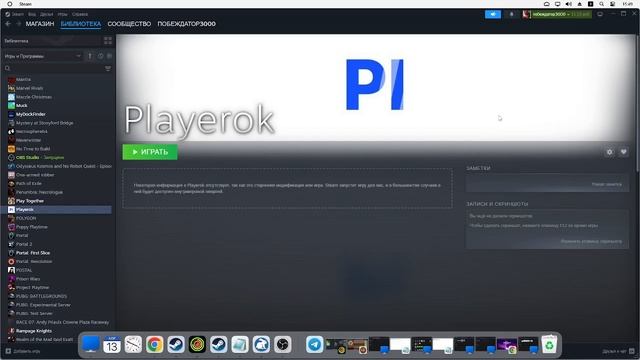This screenshot has width=640, height=360.
Task: Open game settings gear icon
Action: 609,152
